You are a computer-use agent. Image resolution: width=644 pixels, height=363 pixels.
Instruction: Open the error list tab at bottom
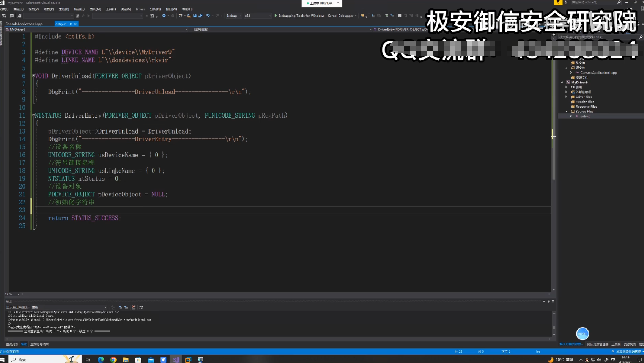(12, 344)
